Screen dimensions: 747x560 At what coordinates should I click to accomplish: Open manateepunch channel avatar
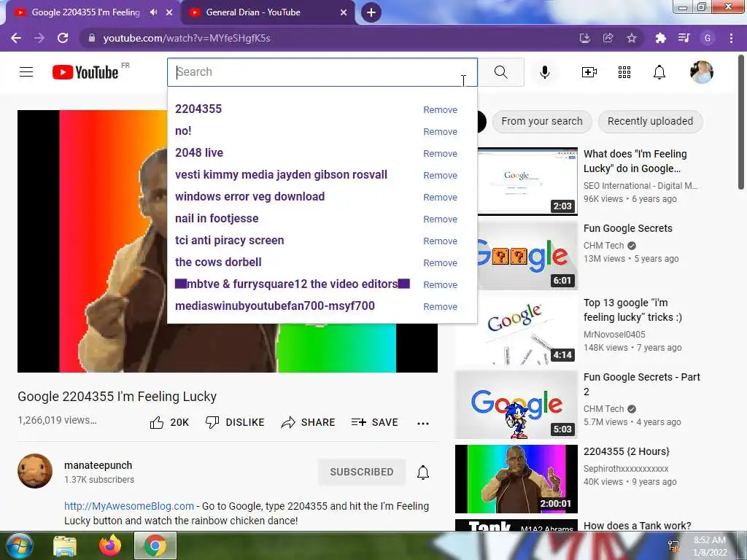click(x=35, y=471)
